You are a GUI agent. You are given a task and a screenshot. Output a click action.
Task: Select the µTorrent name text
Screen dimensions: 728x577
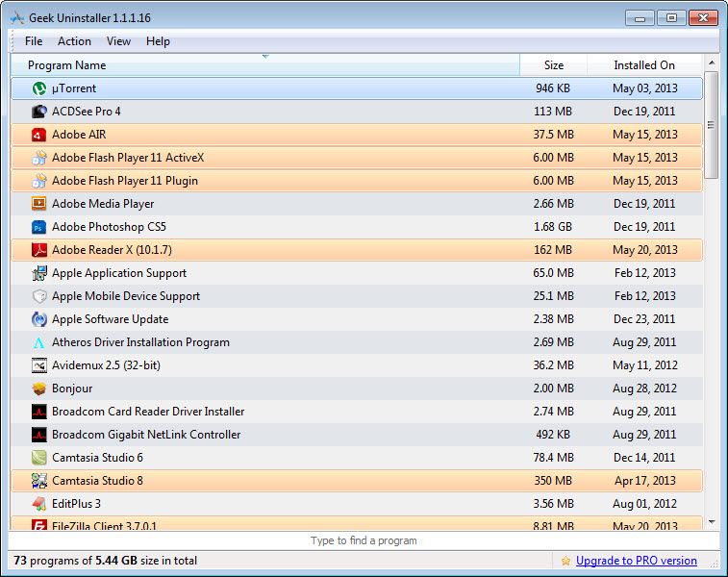74,88
